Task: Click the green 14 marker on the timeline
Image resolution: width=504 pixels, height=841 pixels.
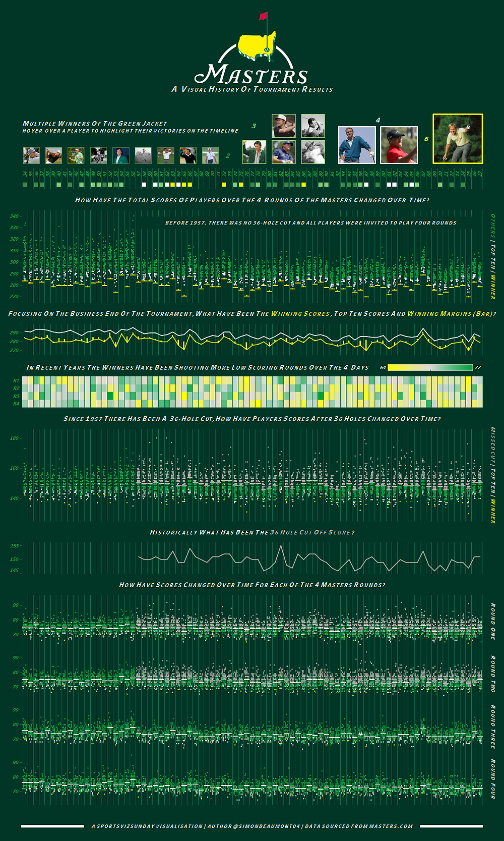Action: click(x=463, y=185)
